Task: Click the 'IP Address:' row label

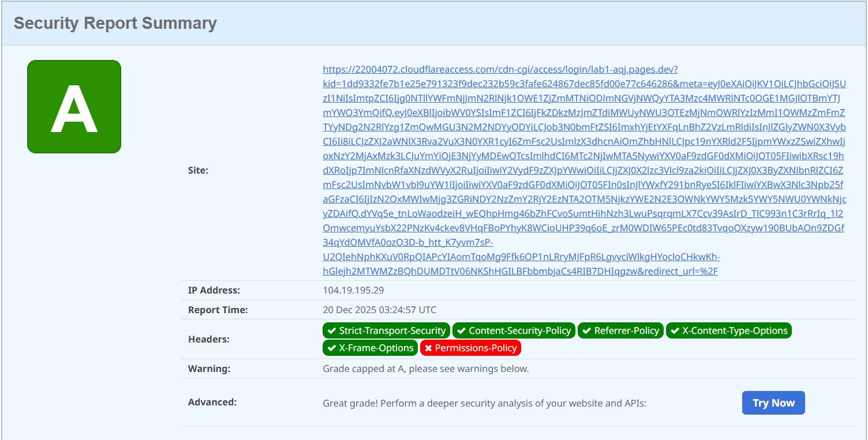Action: pos(214,291)
